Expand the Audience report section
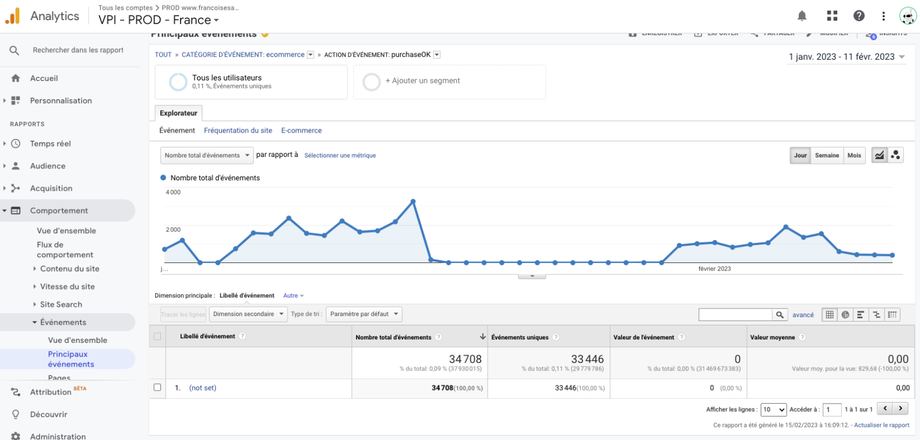 pyautogui.click(x=48, y=166)
